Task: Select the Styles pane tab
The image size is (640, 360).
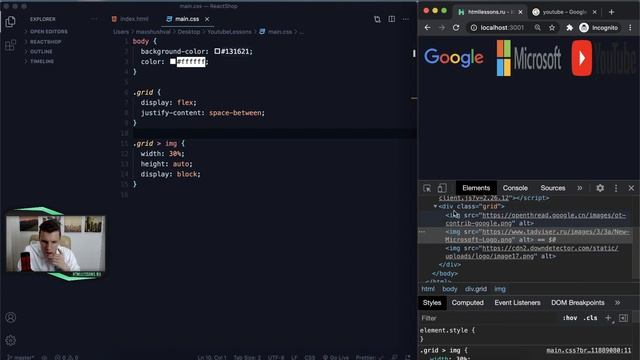Action: (x=432, y=303)
